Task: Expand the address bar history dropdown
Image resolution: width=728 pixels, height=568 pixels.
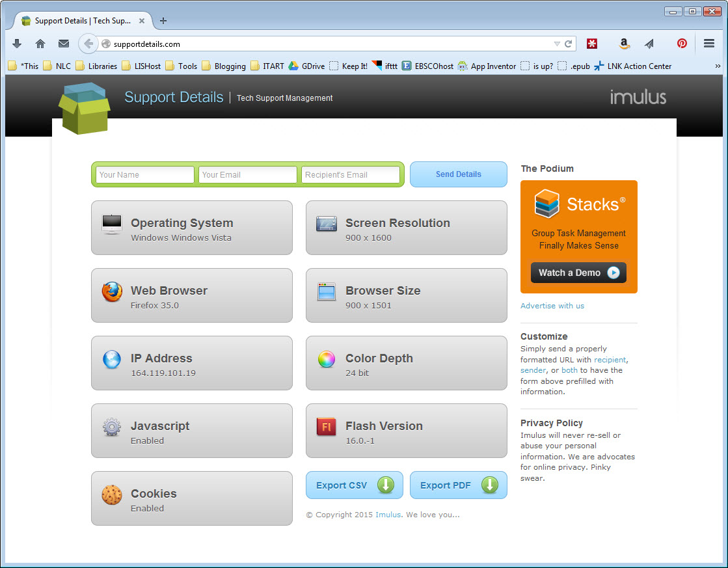Action: (x=557, y=44)
